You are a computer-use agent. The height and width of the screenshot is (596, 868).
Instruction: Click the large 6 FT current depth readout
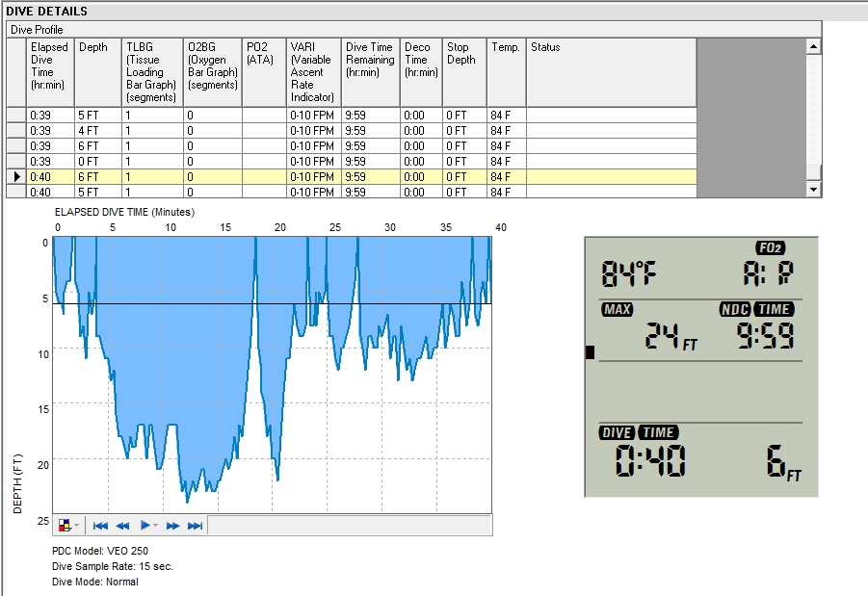pos(784,462)
